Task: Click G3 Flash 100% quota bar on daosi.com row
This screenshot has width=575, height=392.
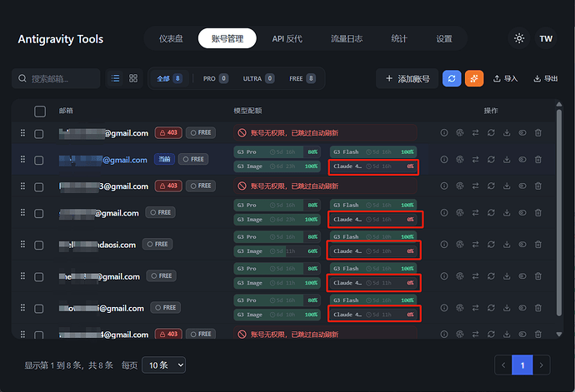Action: point(373,236)
